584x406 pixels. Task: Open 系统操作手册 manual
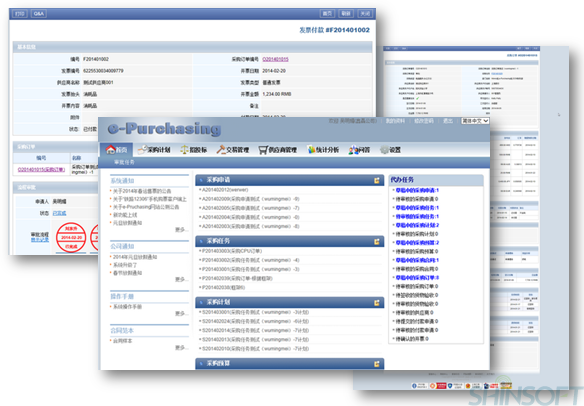pyautogui.click(x=127, y=307)
